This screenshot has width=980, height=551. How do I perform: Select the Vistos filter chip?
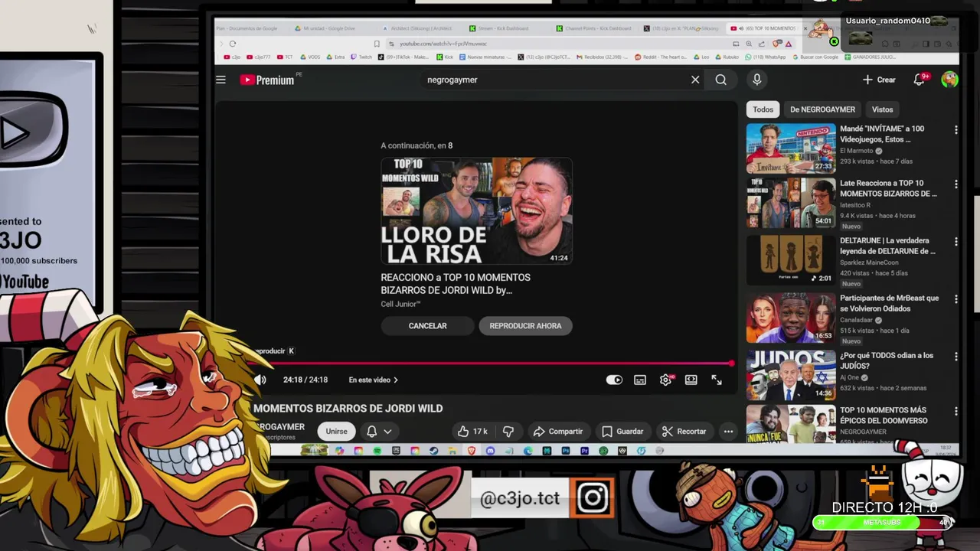[x=882, y=109]
